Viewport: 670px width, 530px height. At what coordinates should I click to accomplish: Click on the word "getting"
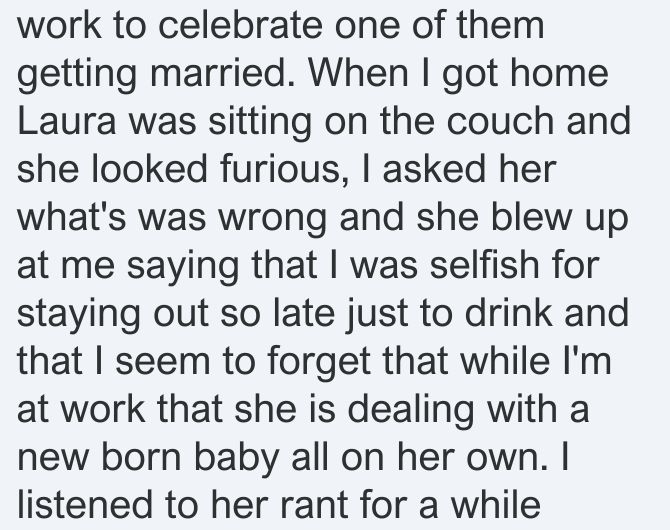(x=76, y=76)
